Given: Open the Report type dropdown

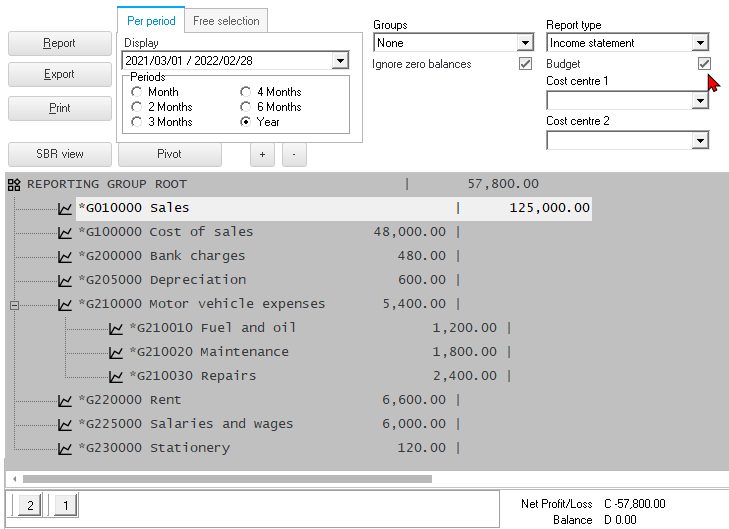Looking at the screenshot, I should coord(700,43).
